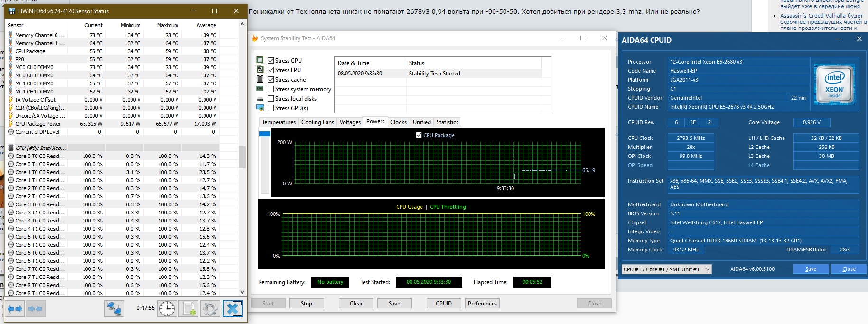Image resolution: width=868 pixels, height=324 pixels.
Task: Click the Stress CPU chip icon
Action: [x=260, y=60]
